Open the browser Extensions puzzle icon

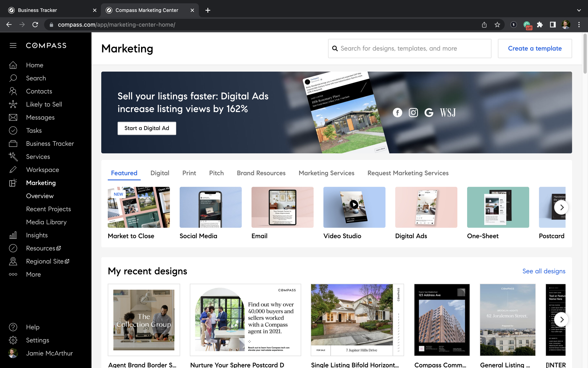pos(540,24)
